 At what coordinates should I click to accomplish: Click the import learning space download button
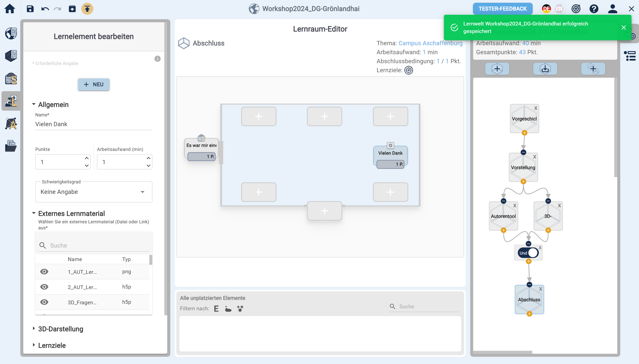(545, 69)
